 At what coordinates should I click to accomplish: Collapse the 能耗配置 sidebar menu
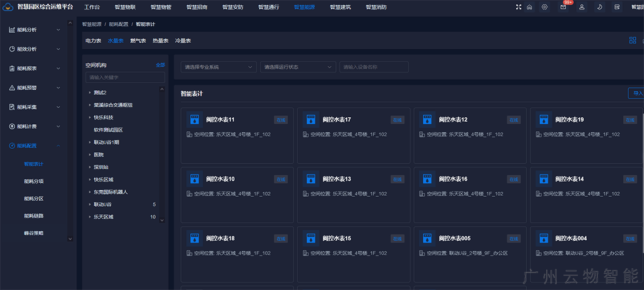(x=58, y=146)
